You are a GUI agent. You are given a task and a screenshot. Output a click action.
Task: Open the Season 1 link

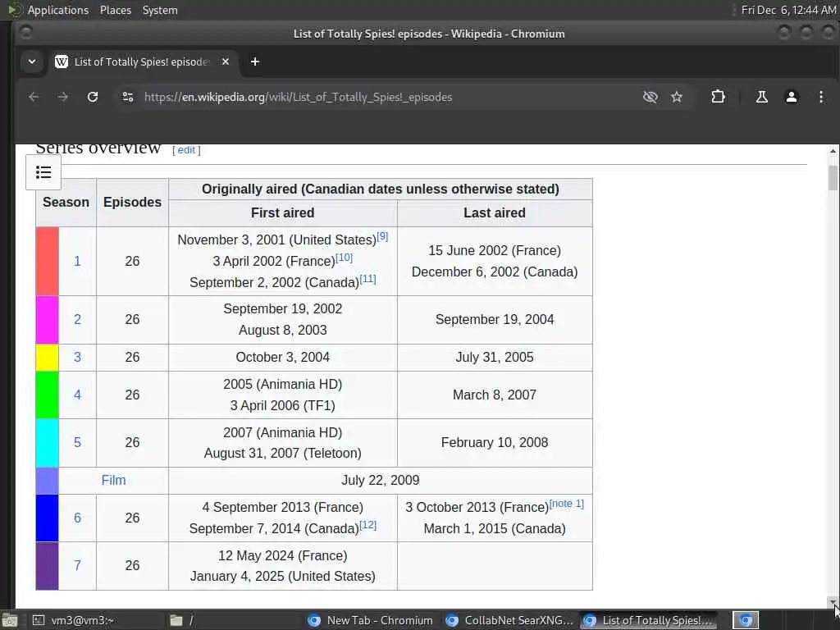pos(77,261)
